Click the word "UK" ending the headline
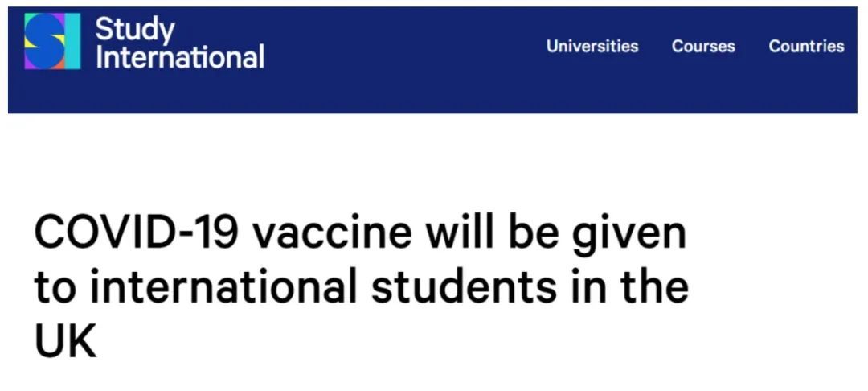Viewport: 868px width, 391px height. [x=65, y=341]
